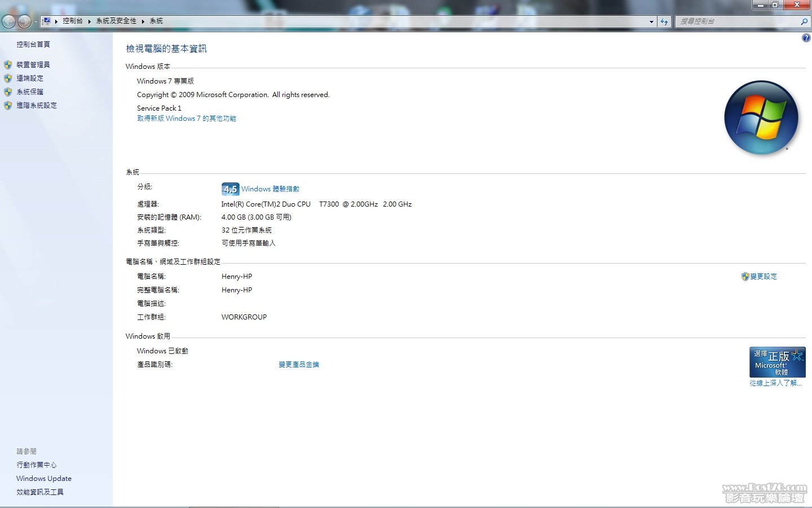Image resolution: width=812 pixels, height=508 pixels.
Task: Open 行動作業中心 in See also
Action: (37, 465)
